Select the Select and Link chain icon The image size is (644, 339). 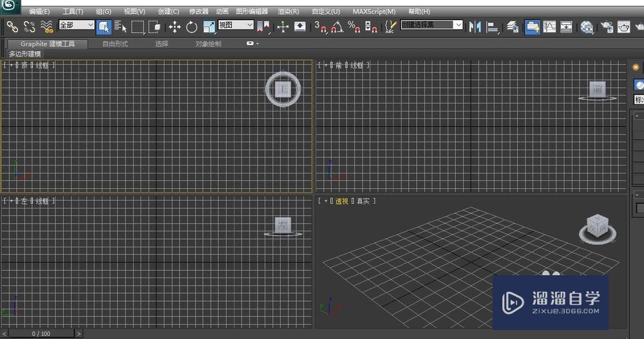click(x=12, y=26)
